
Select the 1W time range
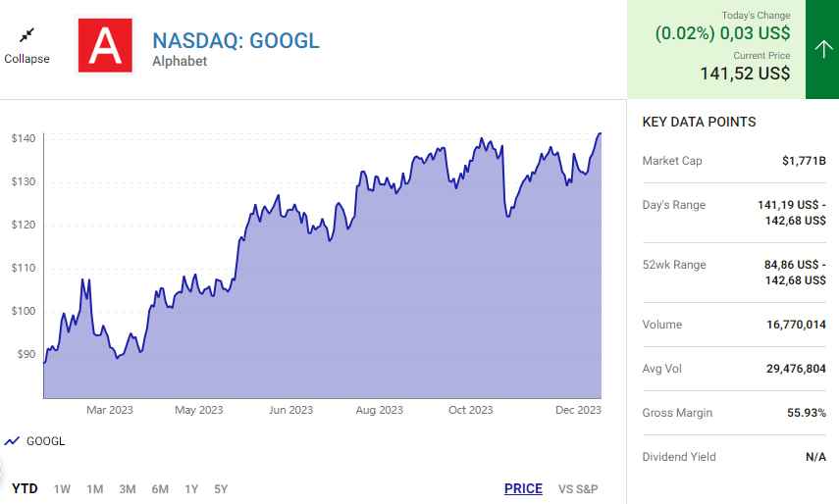click(62, 488)
